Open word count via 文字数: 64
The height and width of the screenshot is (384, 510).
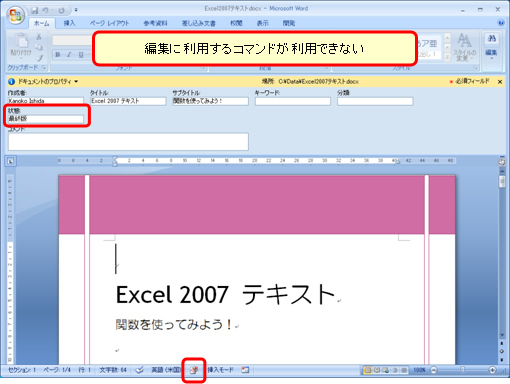click(113, 370)
